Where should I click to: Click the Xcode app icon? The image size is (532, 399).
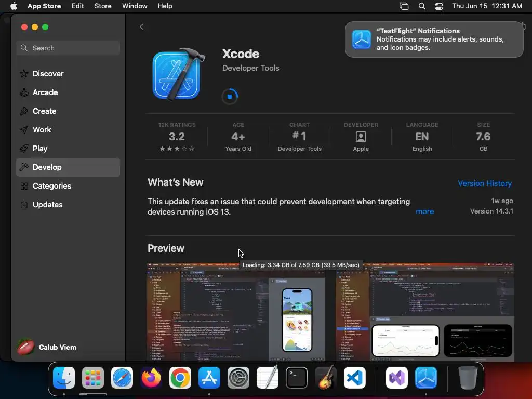[x=179, y=75]
